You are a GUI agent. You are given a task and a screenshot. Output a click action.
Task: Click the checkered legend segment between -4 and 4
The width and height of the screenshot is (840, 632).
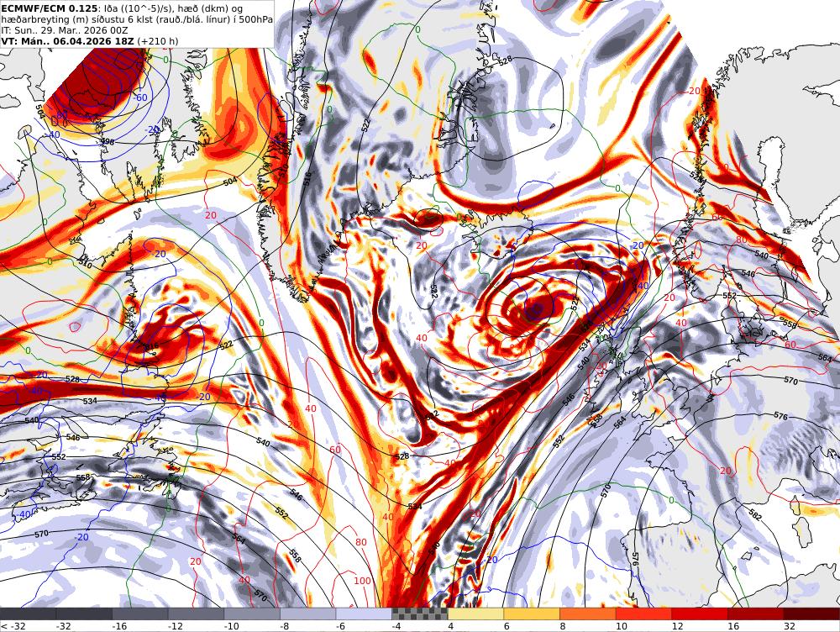[x=420, y=614]
